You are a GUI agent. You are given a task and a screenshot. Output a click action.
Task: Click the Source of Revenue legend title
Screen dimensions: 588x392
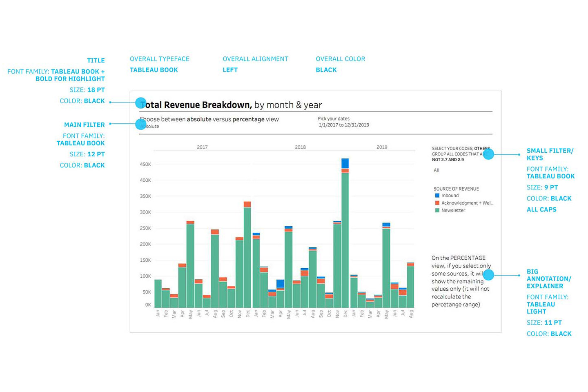tap(456, 189)
